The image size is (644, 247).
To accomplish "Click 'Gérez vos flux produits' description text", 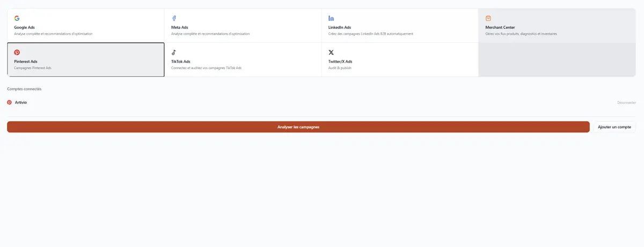I will point(521,34).
